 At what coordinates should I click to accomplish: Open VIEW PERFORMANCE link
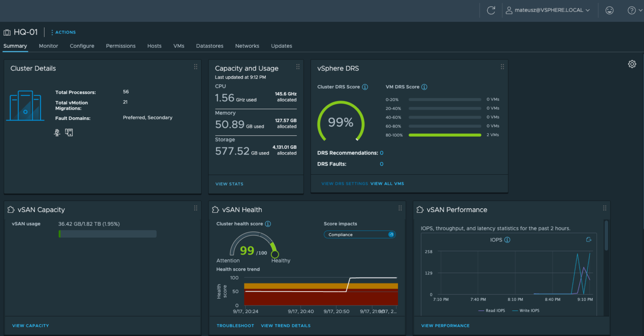coord(445,326)
